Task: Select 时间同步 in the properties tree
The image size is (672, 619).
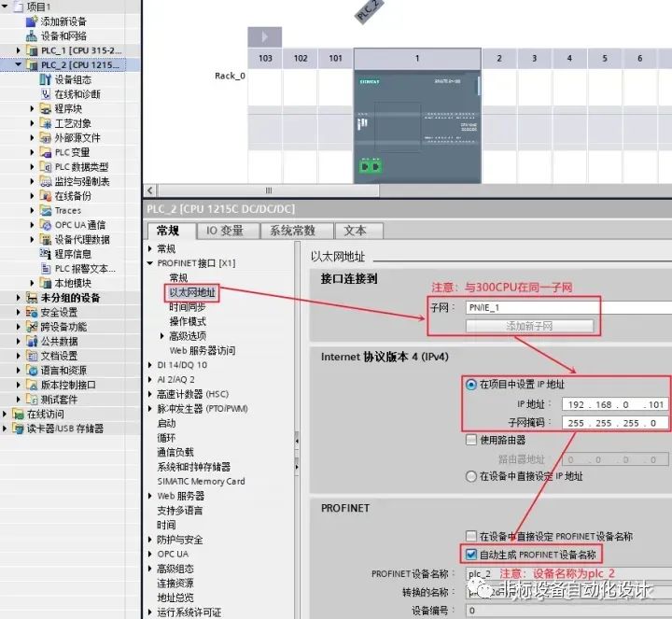Action: tap(188, 307)
